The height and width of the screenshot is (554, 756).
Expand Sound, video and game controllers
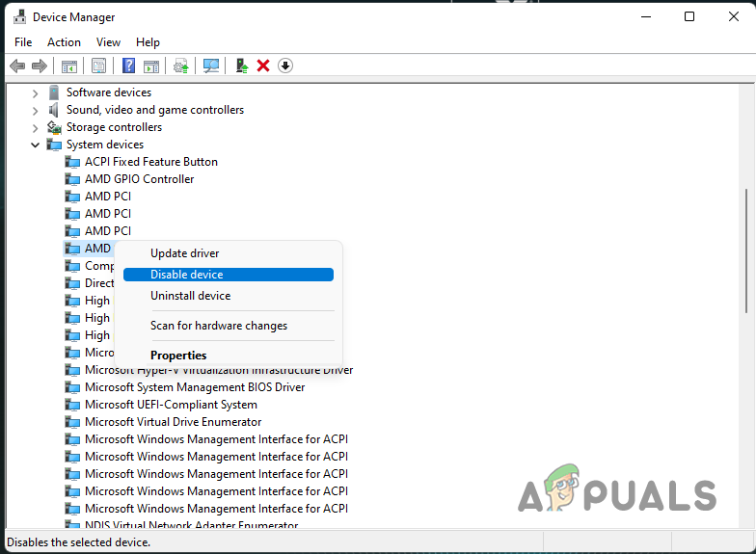coord(35,111)
